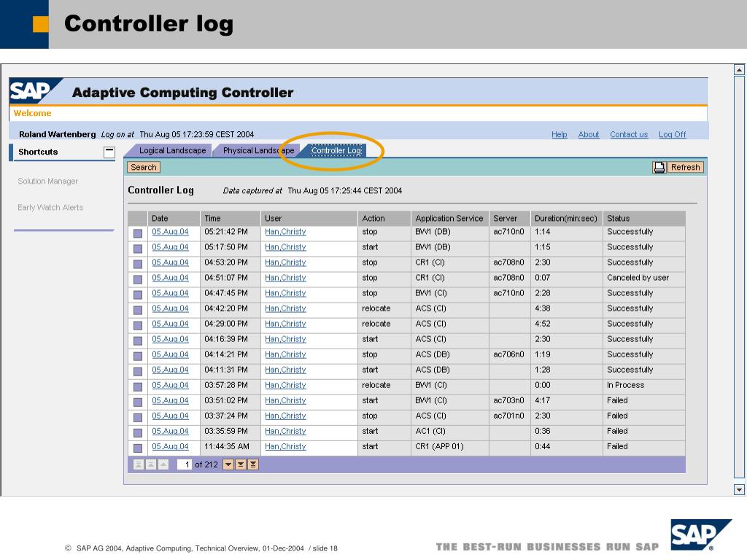The image size is (747, 560).
Task: Skip forward a page block in pager
Action: pyautogui.click(x=241, y=464)
